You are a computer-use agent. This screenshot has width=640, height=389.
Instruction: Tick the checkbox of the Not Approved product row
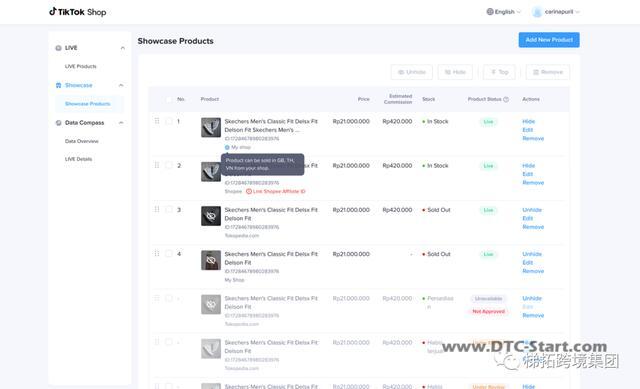click(169, 298)
